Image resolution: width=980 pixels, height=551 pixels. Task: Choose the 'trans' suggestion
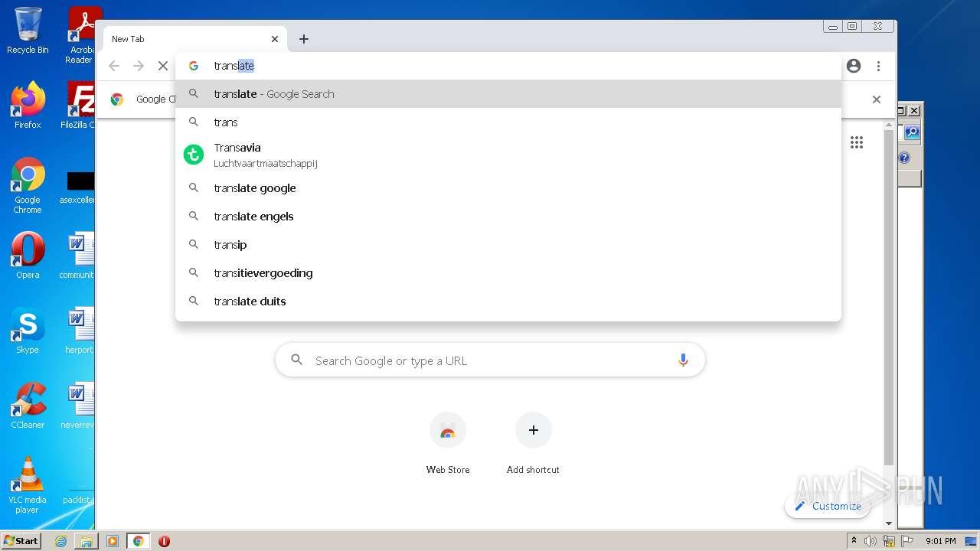508,122
